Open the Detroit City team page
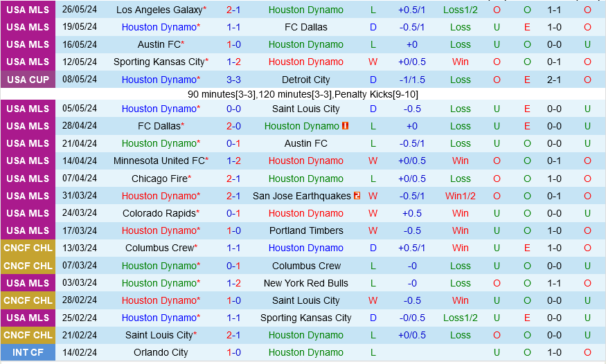606x364 pixels. point(305,80)
